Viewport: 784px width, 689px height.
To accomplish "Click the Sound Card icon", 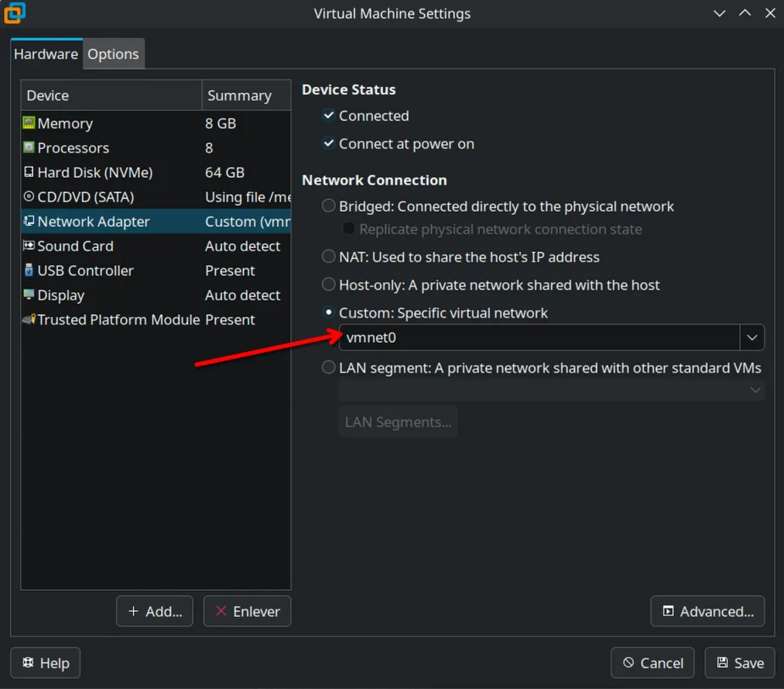I will click(29, 245).
